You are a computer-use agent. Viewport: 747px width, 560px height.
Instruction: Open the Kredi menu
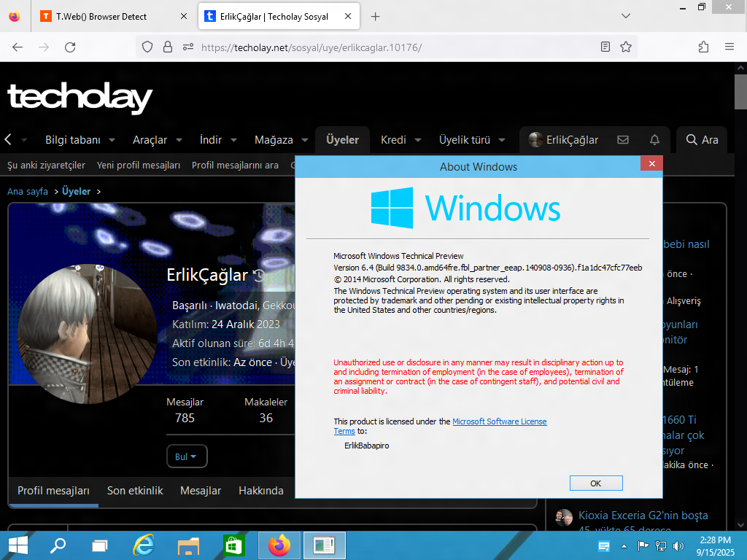pyautogui.click(x=393, y=140)
